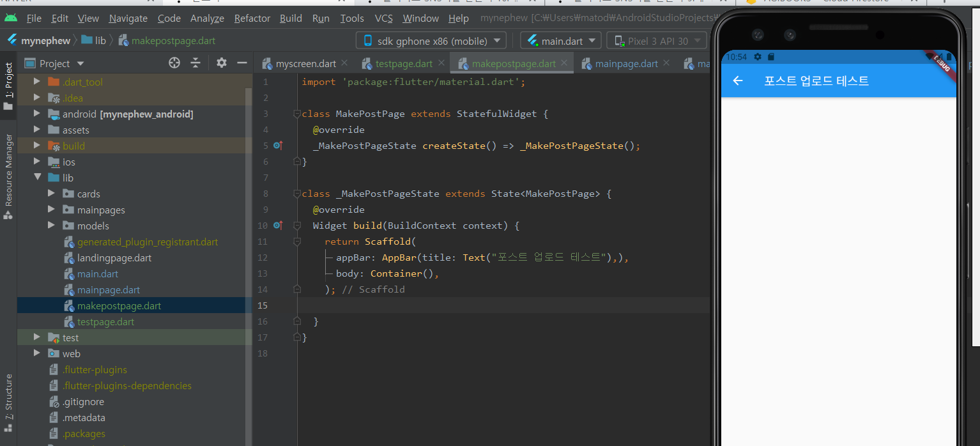Click override gutter icon on line 10
The image size is (980, 446).
(278, 226)
